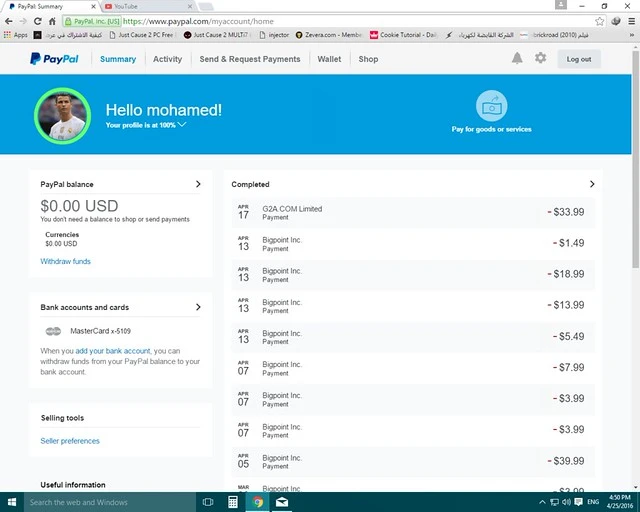The width and height of the screenshot is (640, 512).
Task: Bookmark the page with the star icon
Action: 599,21
